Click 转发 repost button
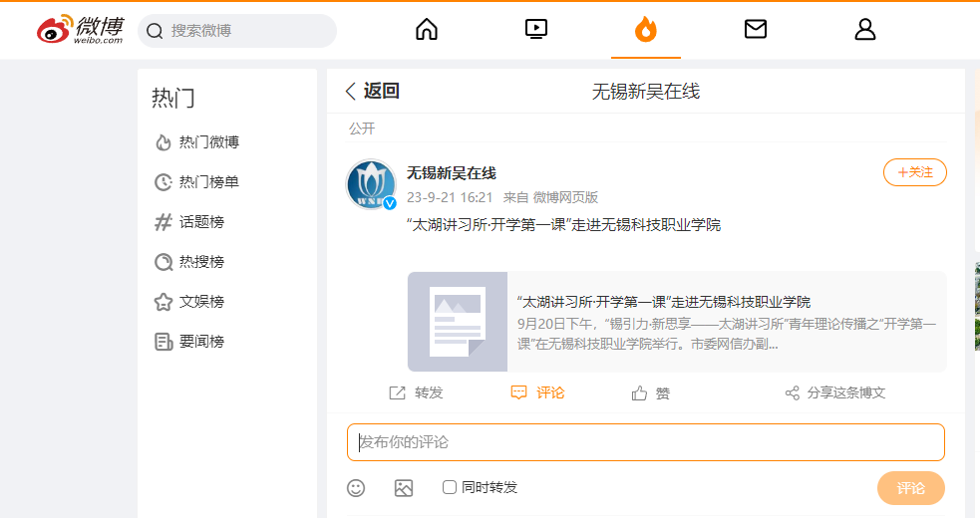This screenshot has height=518, width=980. tap(417, 393)
